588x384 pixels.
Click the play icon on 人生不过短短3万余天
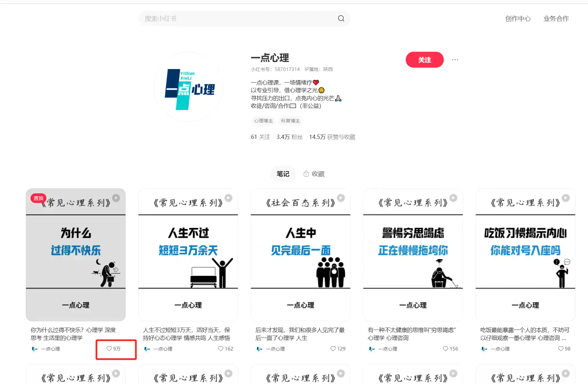228,198
